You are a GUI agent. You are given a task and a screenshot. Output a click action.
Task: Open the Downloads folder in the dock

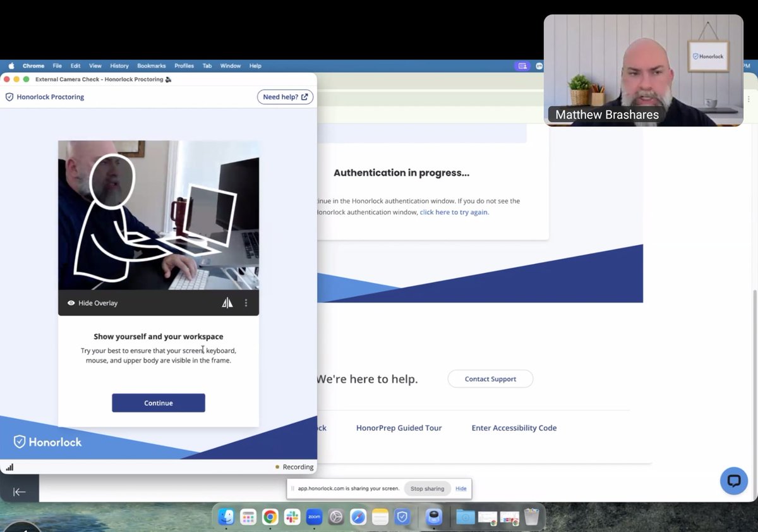pyautogui.click(x=466, y=517)
